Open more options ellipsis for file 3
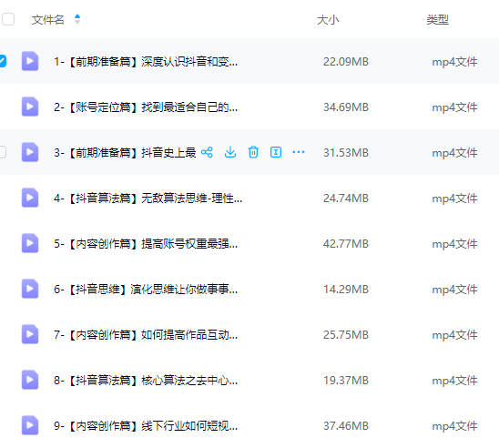Viewport: 499px width, 448px height. coord(298,152)
